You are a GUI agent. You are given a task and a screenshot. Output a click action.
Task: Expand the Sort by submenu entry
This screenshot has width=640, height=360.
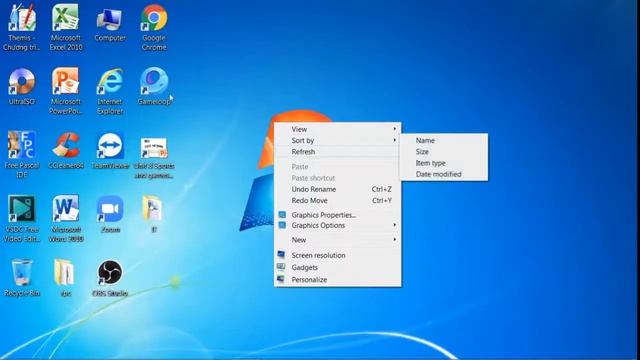[338, 140]
